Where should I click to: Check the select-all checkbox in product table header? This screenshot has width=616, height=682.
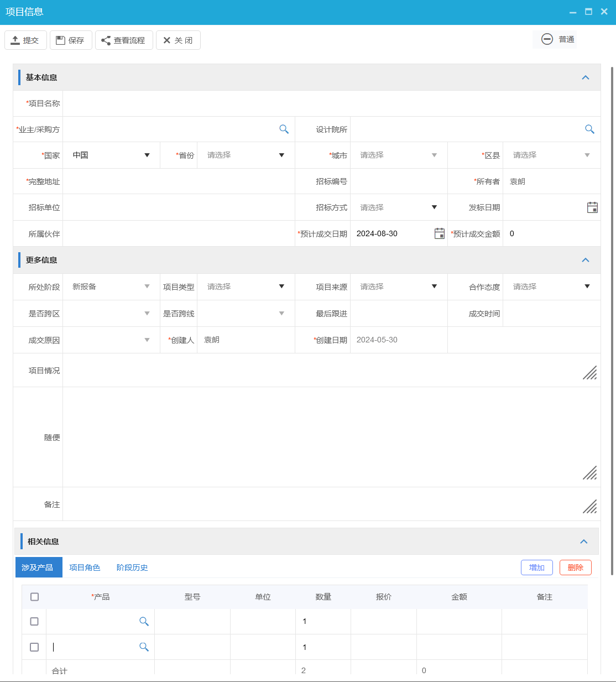(34, 596)
